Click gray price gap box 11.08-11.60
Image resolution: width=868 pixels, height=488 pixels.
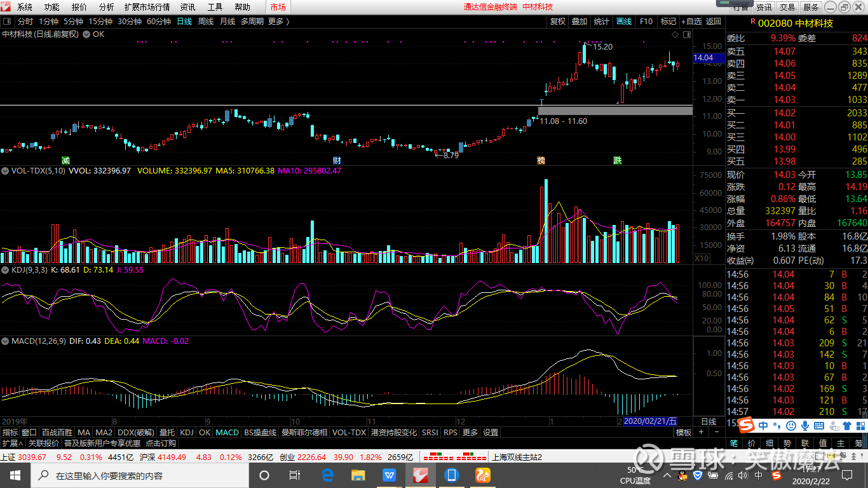(615, 111)
